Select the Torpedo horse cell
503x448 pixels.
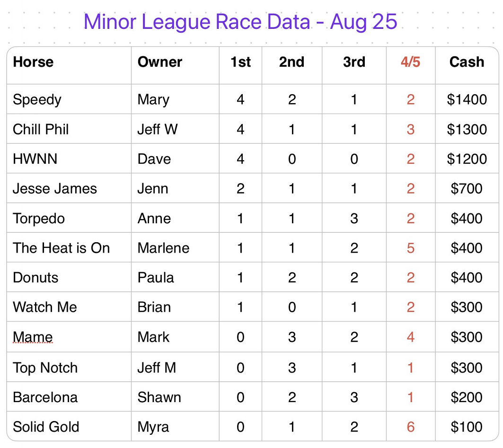(69, 218)
